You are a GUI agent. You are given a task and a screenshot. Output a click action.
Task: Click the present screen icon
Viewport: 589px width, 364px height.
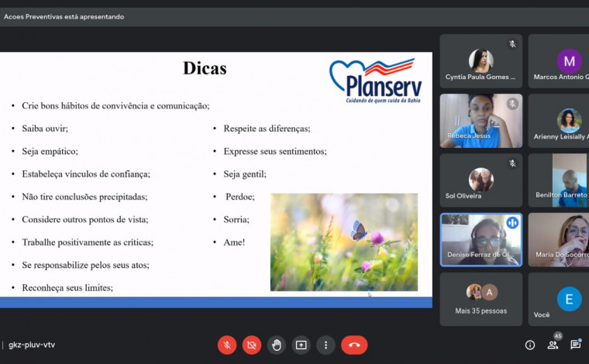(x=301, y=345)
